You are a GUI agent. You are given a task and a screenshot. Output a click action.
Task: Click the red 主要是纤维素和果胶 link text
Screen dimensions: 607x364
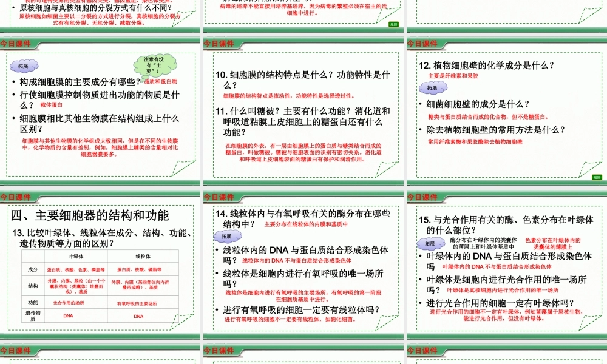[x=454, y=75]
